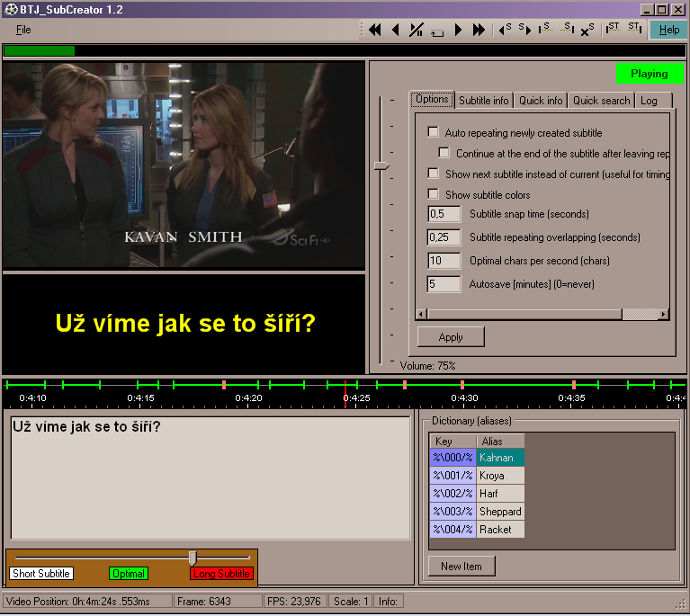Screen dimensions: 690x616
Task: Click the fast forward double-arrow icon
Action: click(479, 30)
